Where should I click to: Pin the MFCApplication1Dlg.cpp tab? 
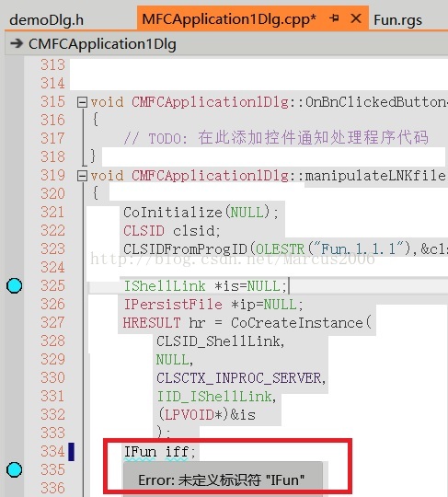[334, 18]
